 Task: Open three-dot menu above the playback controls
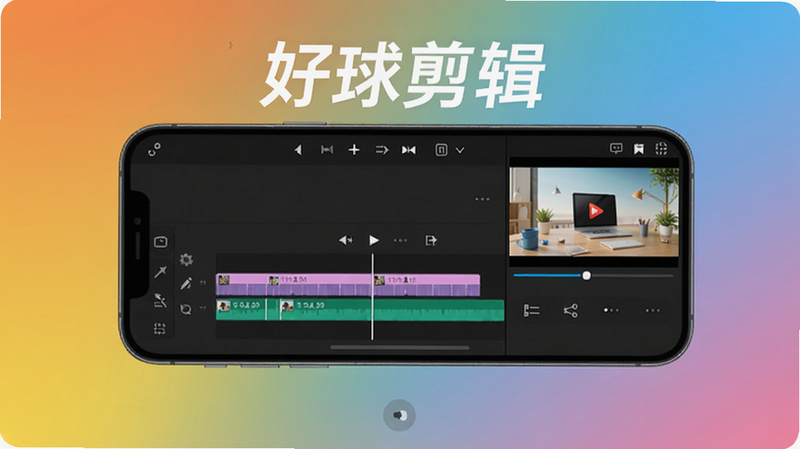tap(482, 199)
